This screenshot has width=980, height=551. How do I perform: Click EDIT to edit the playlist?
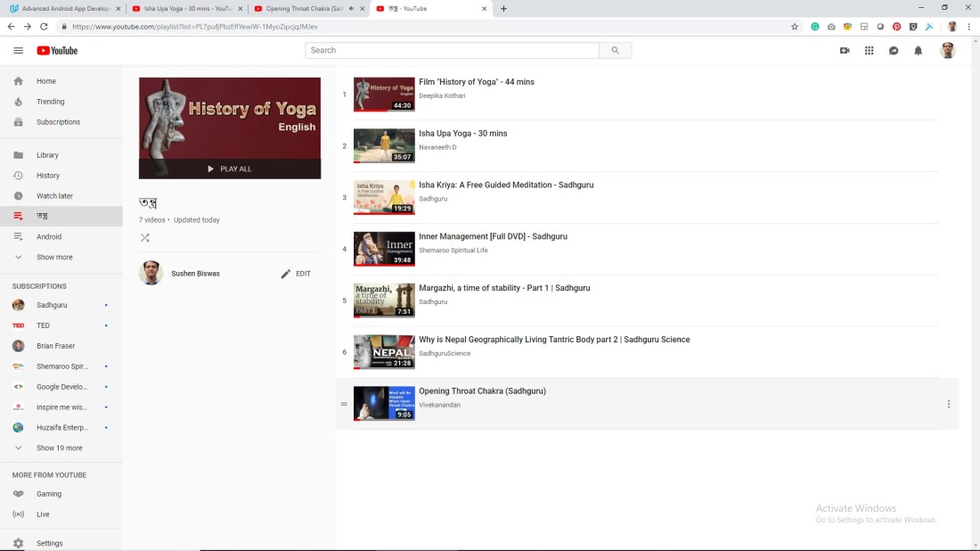tap(296, 274)
